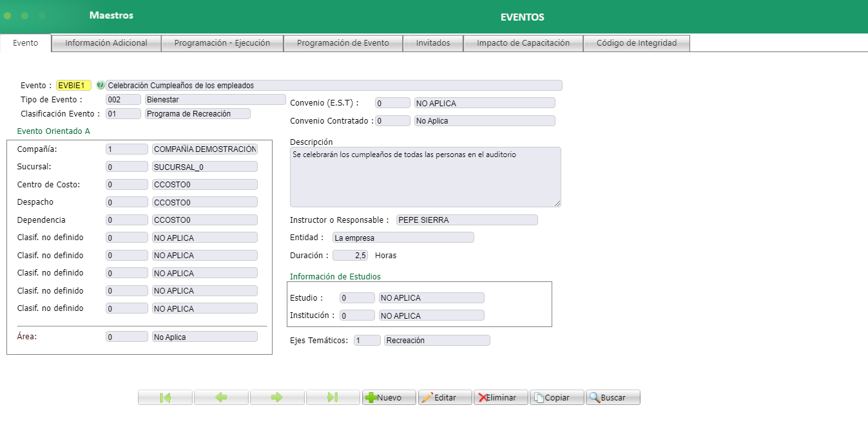Click Compañía code field with 1
Viewport: 868px width, 423px height.
point(127,149)
